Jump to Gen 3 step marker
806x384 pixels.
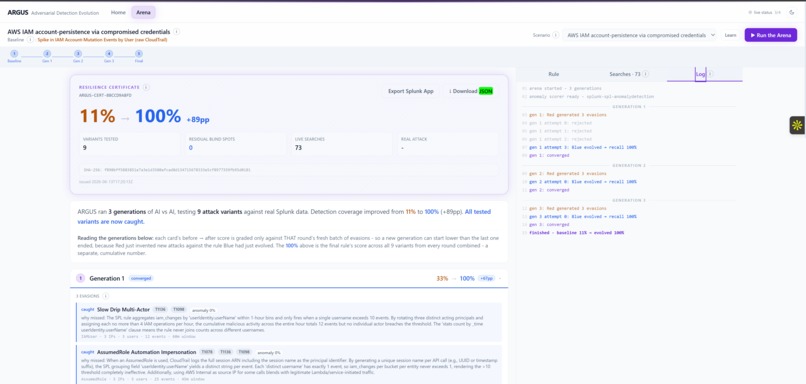click(x=109, y=56)
